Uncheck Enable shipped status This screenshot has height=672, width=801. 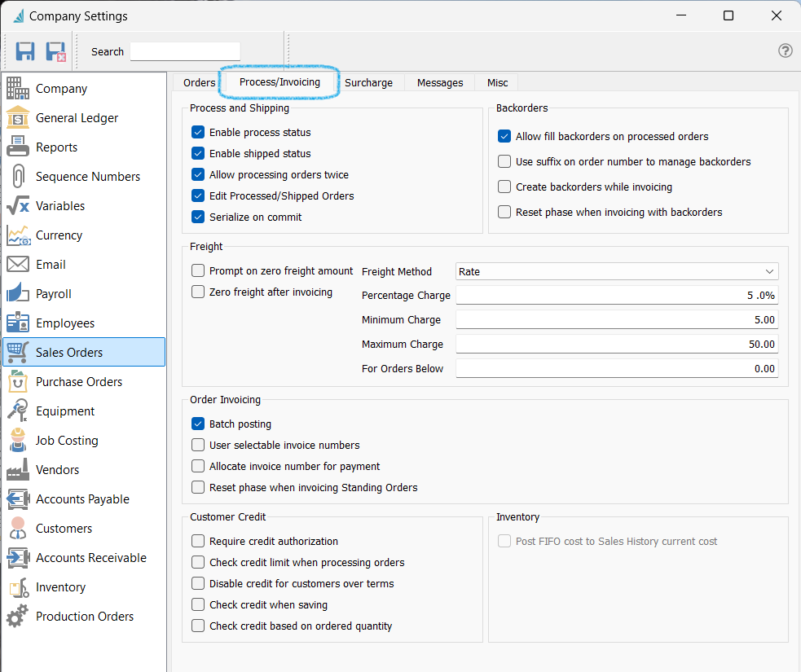(x=198, y=153)
